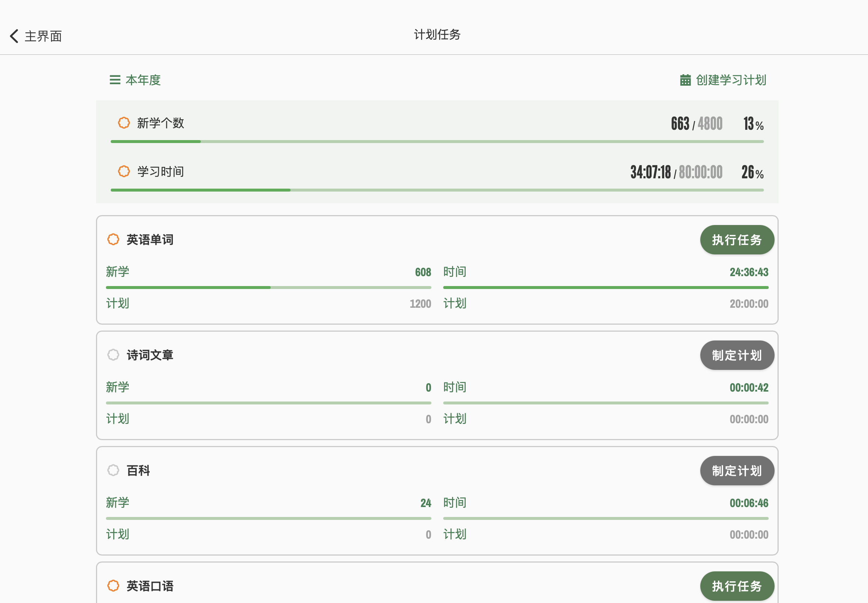Click grey badge icon beside 诗词文章

(x=113, y=355)
